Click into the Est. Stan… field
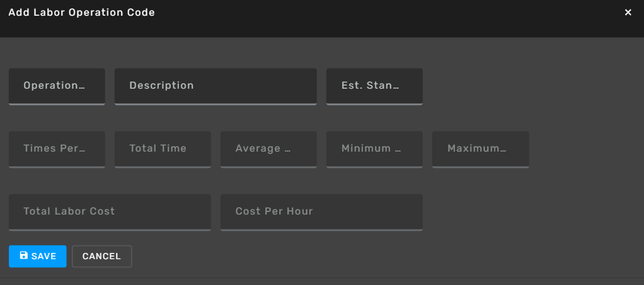The height and width of the screenshot is (285, 644). coord(374,87)
